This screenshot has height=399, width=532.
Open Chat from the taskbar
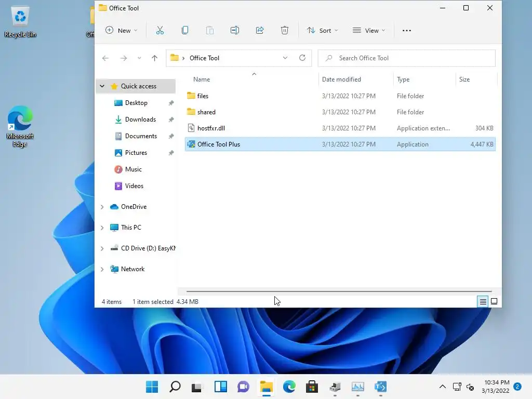(243, 387)
